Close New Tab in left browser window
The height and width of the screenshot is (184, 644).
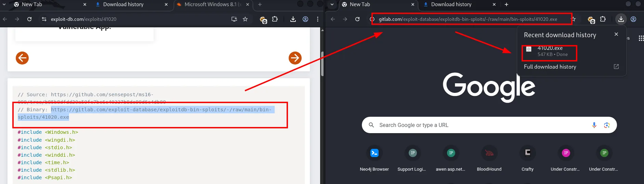coord(85,4)
